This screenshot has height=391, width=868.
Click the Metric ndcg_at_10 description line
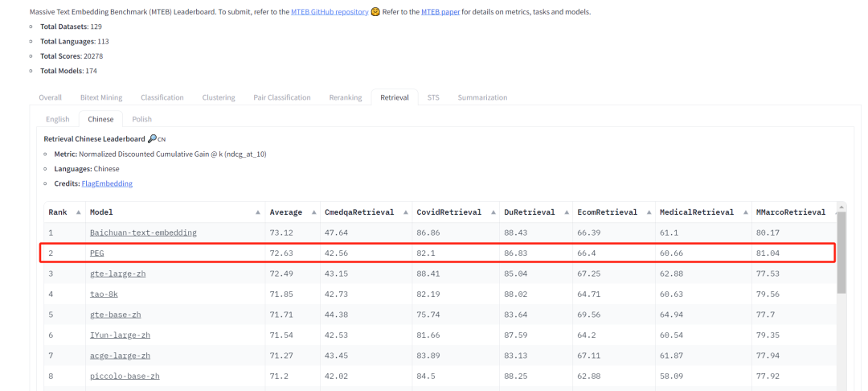click(161, 154)
